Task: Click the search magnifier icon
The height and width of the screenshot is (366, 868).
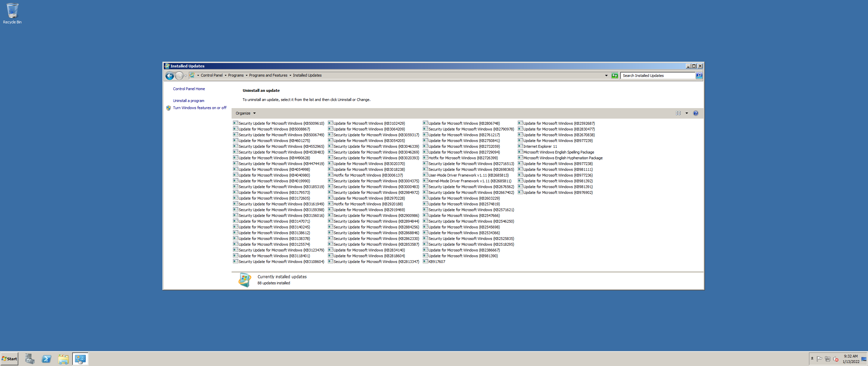Action: coord(699,76)
